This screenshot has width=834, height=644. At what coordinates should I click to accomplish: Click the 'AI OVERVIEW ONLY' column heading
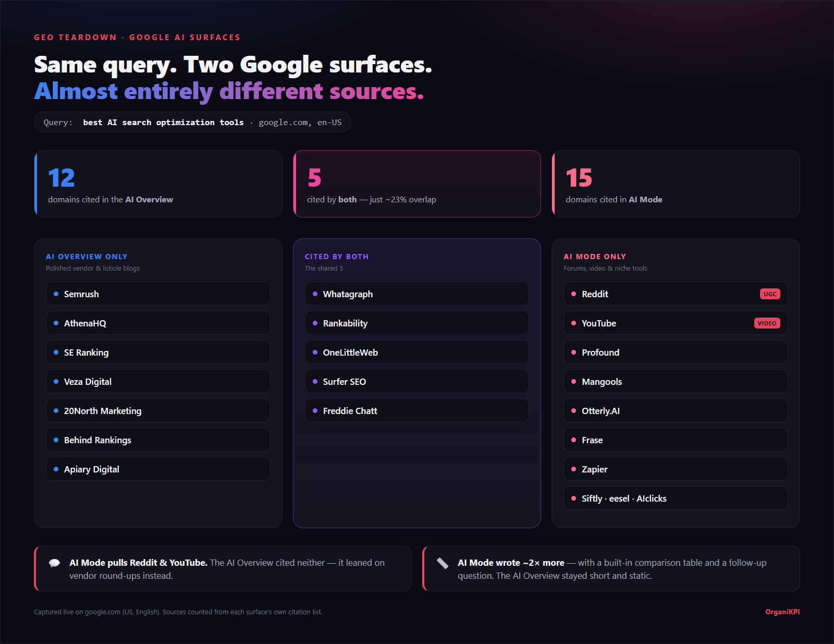pyautogui.click(x=87, y=257)
